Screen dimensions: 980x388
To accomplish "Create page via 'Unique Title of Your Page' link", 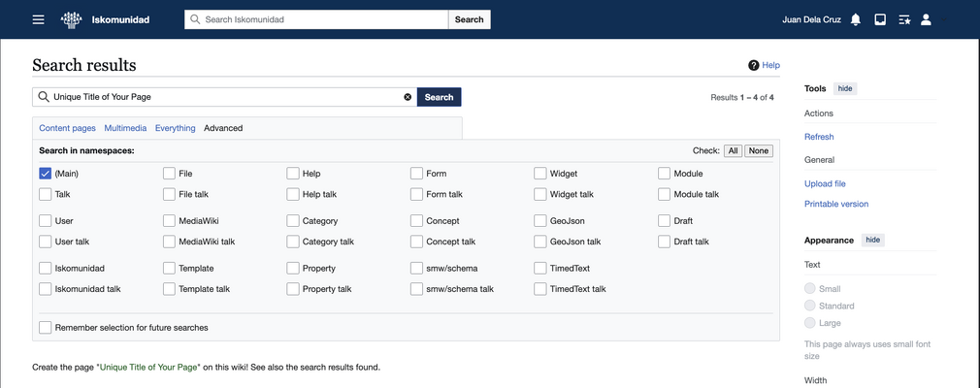I will coord(148,367).
